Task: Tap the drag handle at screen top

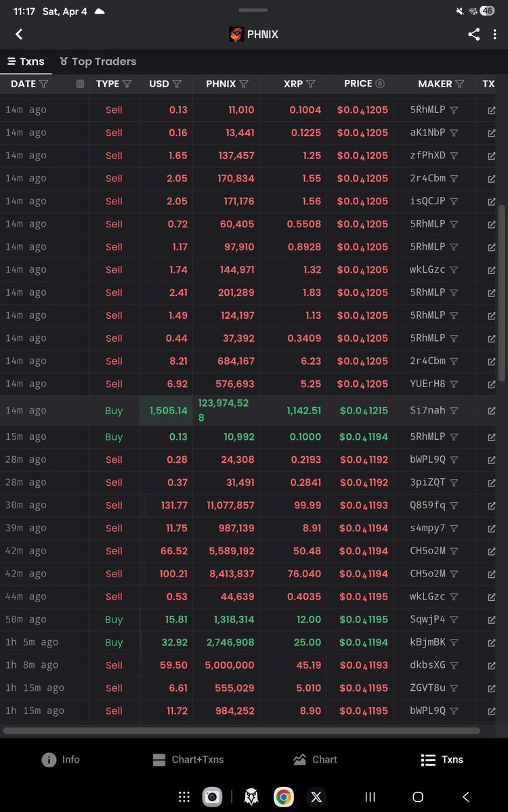Action: 253,10
